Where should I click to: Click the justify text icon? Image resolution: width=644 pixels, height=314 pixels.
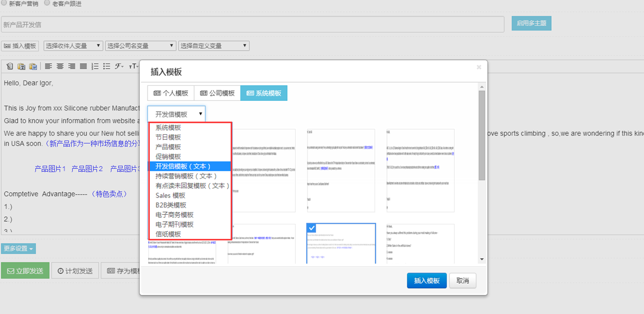click(x=83, y=67)
